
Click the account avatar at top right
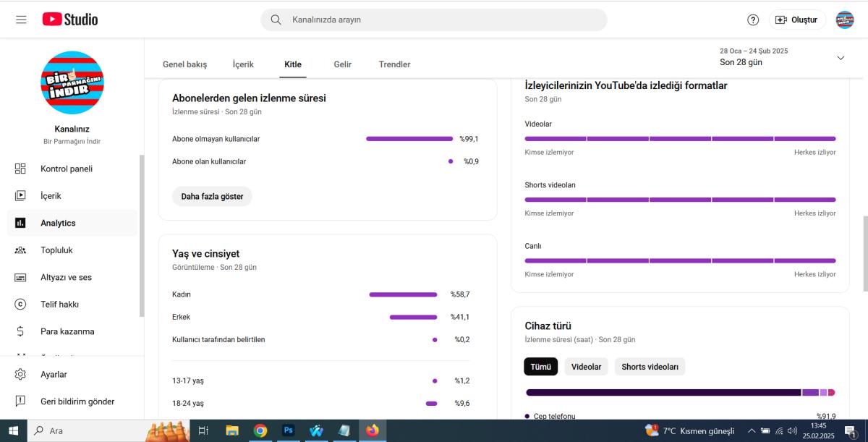(845, 20)
